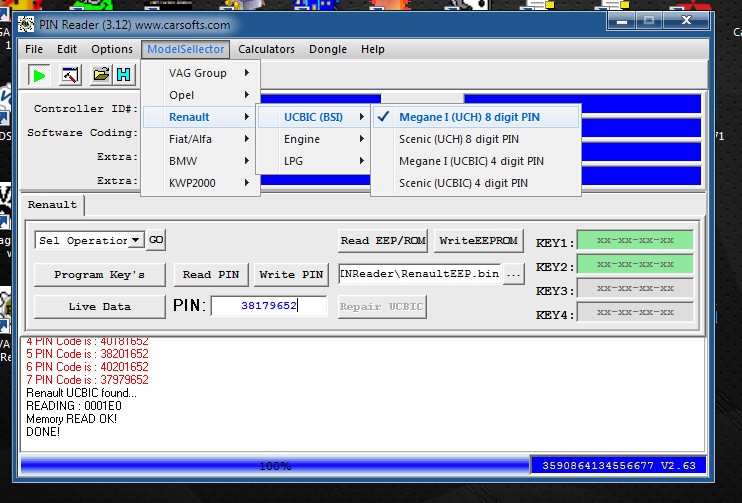Click the Write PIN button

pyautogui.click(x=291, y=274)
